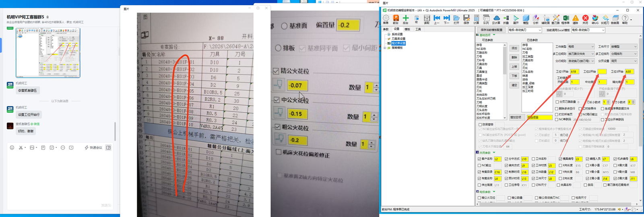Open the 多工位规则 dropdown
Screen dimensions: 644x217
(x=581, y=54)
